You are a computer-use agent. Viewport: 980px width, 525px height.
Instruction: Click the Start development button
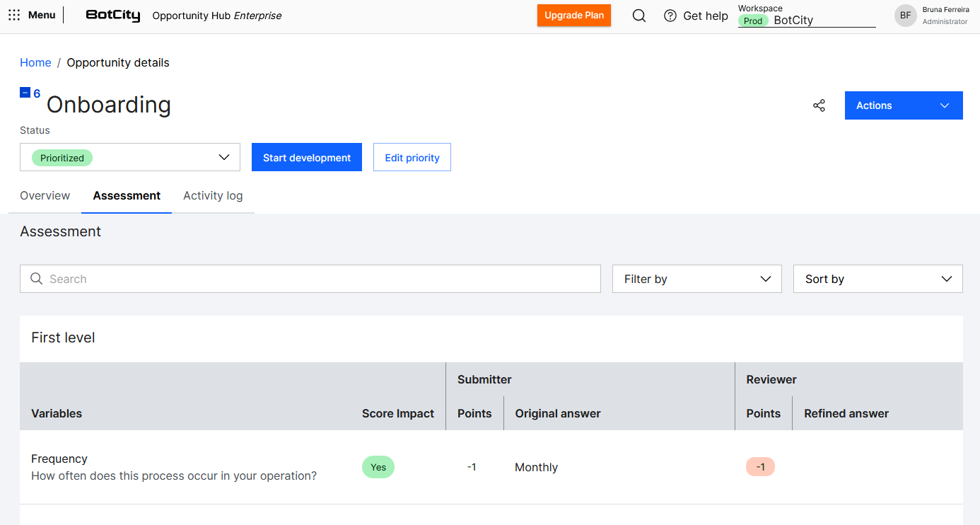[x=307, y=157]
